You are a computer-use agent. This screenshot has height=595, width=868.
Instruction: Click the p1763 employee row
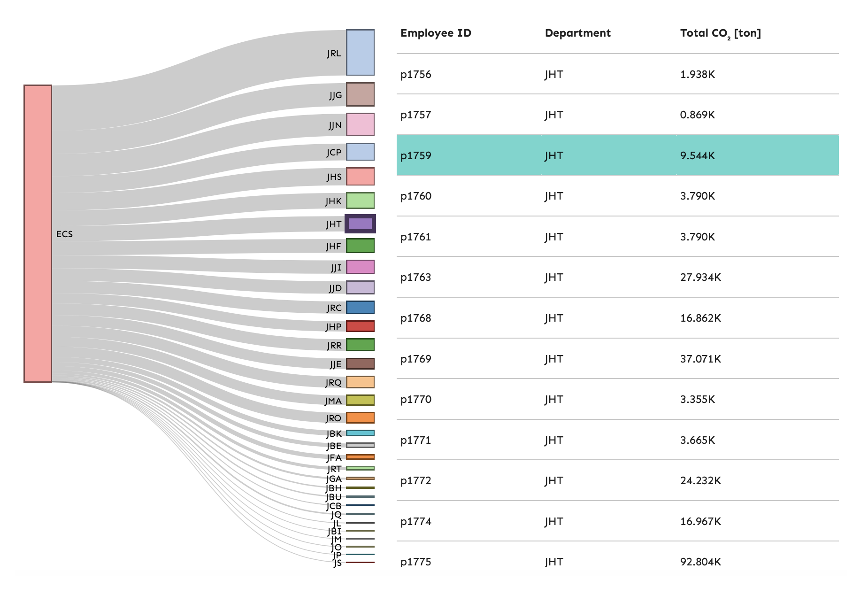tap(617, 277)
